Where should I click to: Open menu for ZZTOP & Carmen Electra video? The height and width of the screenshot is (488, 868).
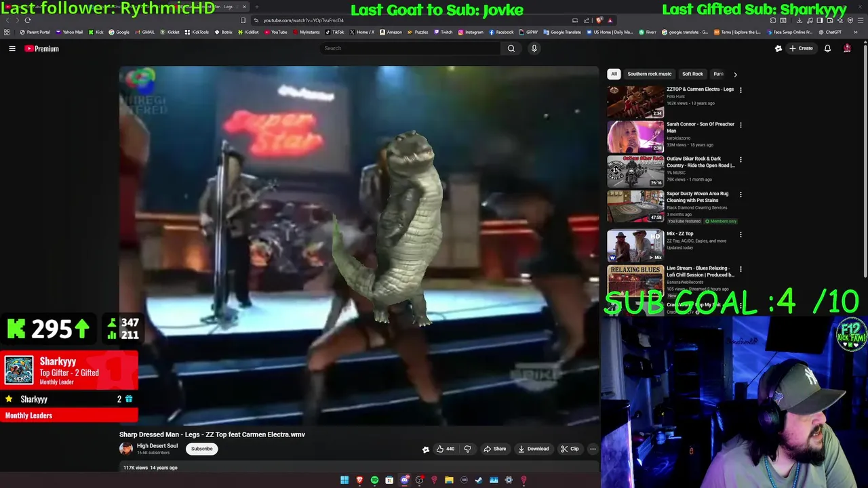click(741, 90)
